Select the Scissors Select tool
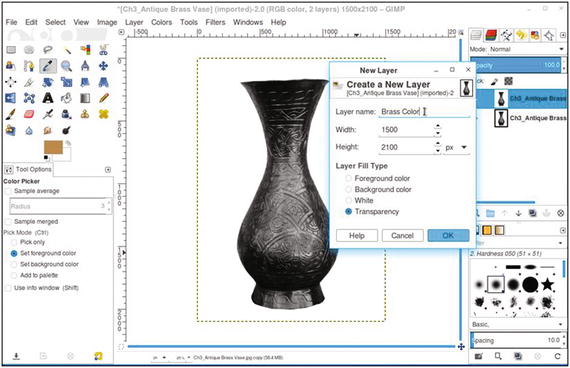 click(x=104, y=50)
